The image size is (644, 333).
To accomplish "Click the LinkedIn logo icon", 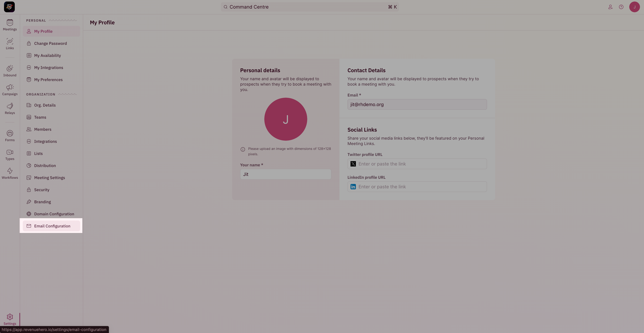I will [353, 187].
